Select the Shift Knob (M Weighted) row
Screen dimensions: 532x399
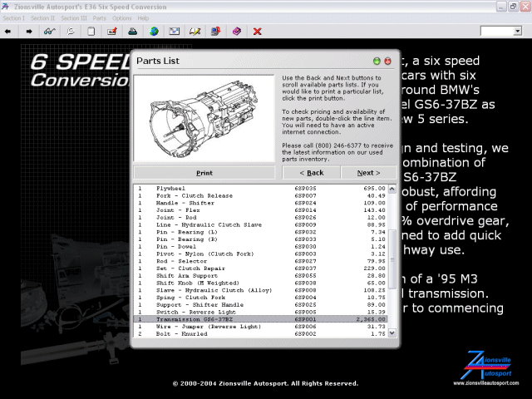[x=260, y=283]
